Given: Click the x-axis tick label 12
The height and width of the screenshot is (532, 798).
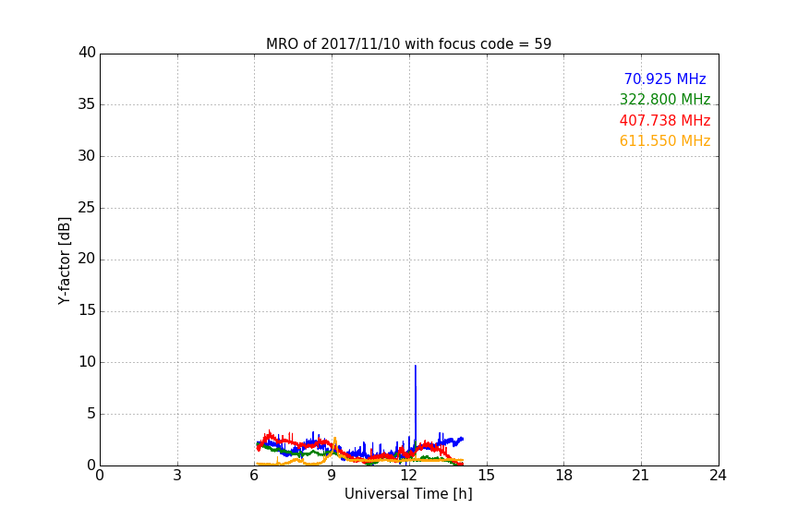Looking at the screenshot, I should point(409,476).
